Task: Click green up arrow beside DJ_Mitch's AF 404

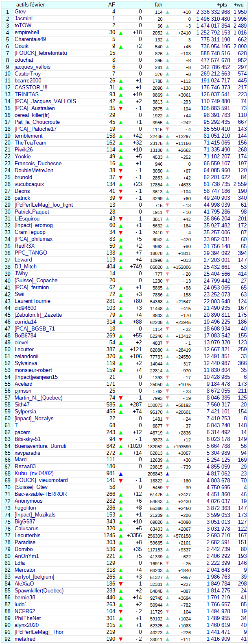Action: tap(120, 267)
